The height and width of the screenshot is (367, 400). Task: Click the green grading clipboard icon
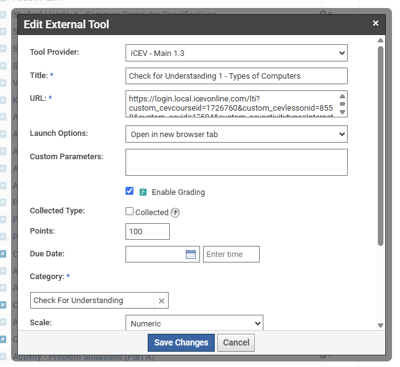click(x=143, y=192)
